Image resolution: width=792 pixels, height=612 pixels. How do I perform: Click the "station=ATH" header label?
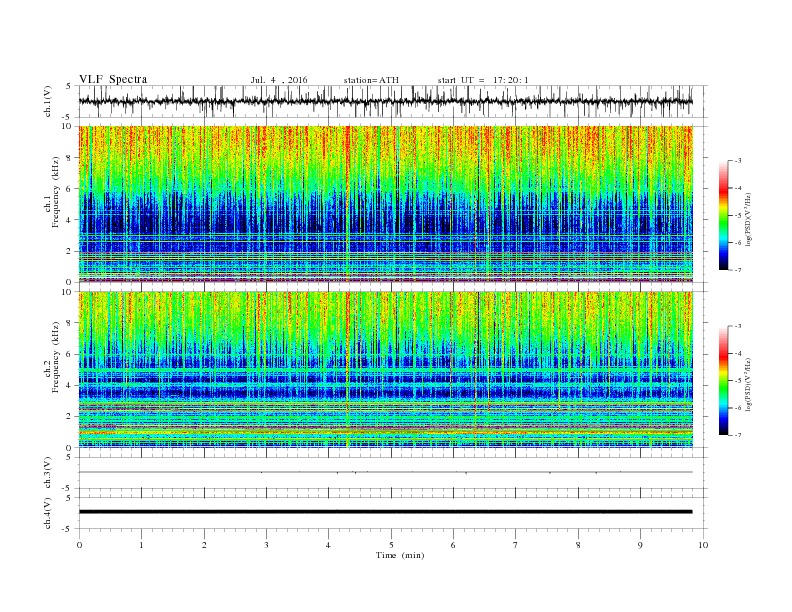[371, 80]
